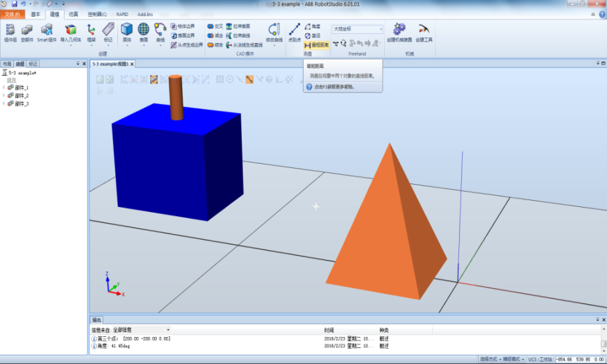Viewport: 607px width, 364px height.
Task: Open 修改曲线 modify curve tool
Action: 274,33
